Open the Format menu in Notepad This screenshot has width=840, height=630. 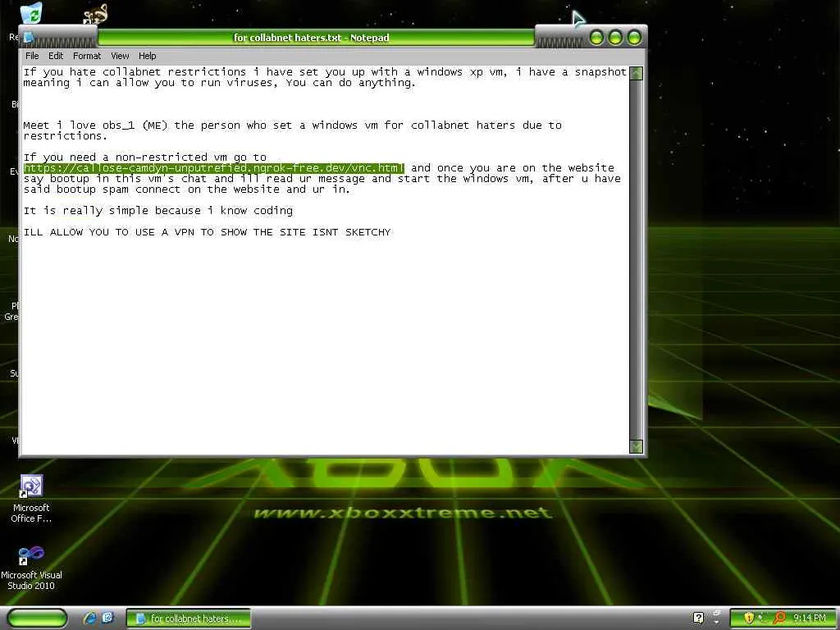tap(87, 56)
